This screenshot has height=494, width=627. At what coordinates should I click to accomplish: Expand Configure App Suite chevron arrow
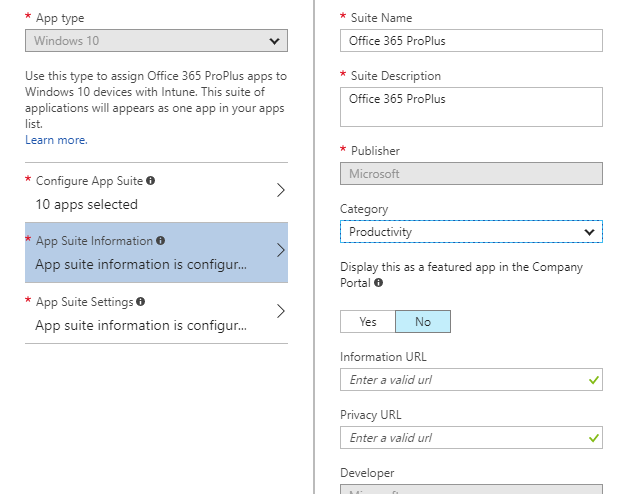280,191
